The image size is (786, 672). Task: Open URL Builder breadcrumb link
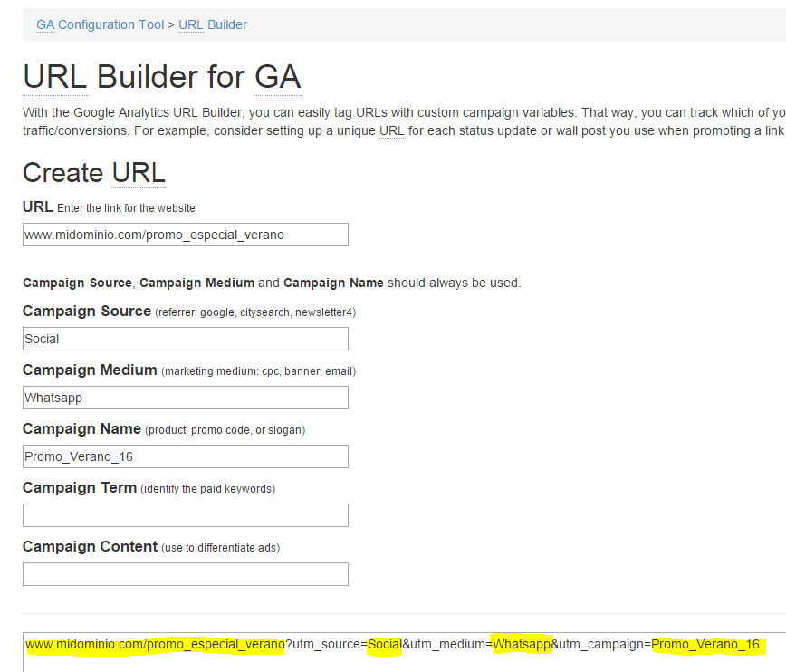[x=213, y=24]
